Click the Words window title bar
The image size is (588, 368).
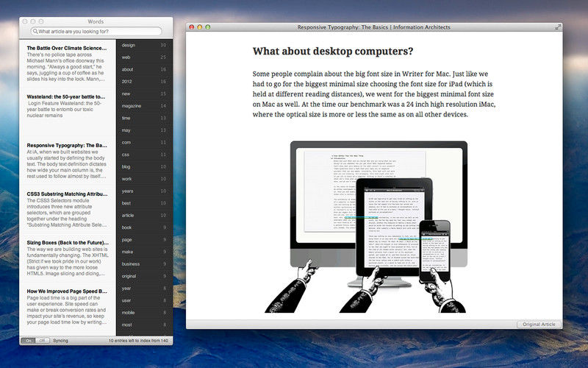click(x=96, y=21)
